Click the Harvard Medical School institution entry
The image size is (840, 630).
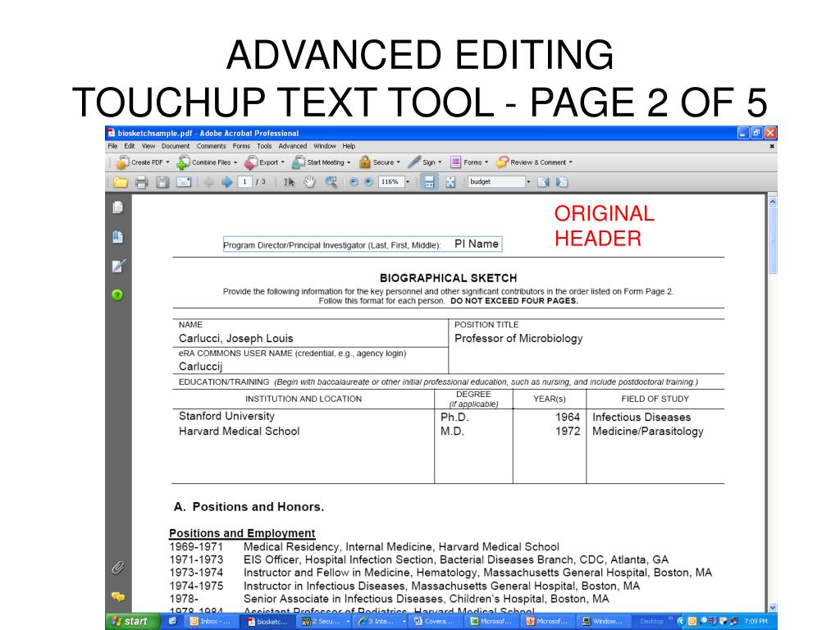(x=239, y=431)
